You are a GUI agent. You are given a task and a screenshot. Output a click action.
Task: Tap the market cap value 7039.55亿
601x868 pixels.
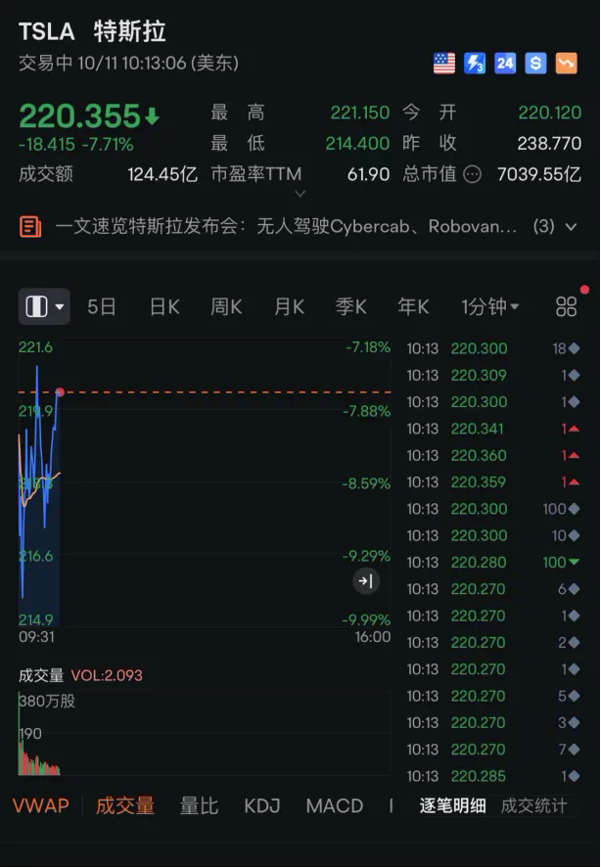pos(539,175)
